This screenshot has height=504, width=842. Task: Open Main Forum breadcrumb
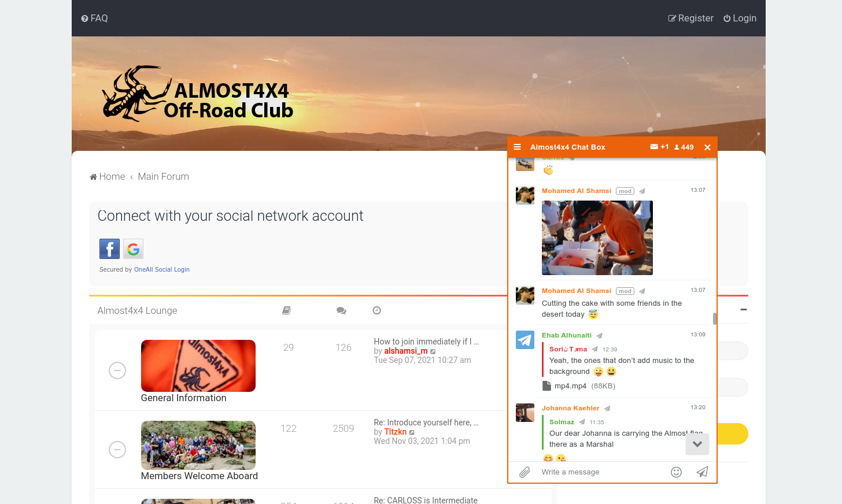coord(163,176)
